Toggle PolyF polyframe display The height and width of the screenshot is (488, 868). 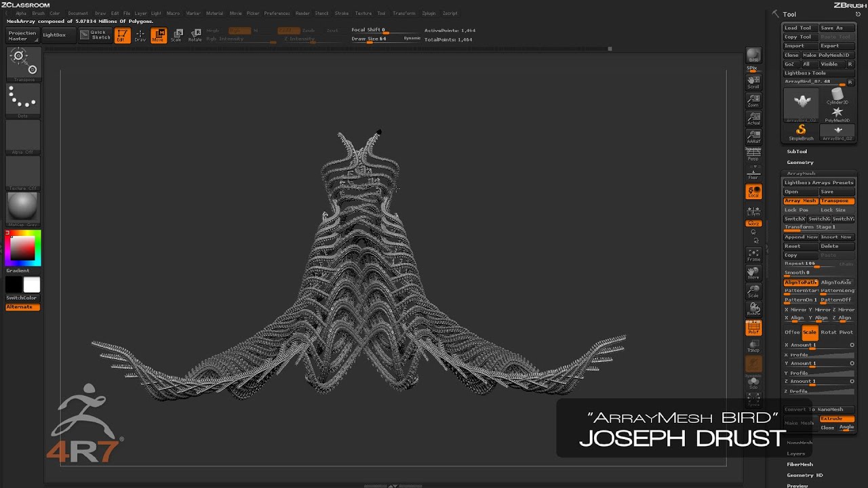[753, 327]
